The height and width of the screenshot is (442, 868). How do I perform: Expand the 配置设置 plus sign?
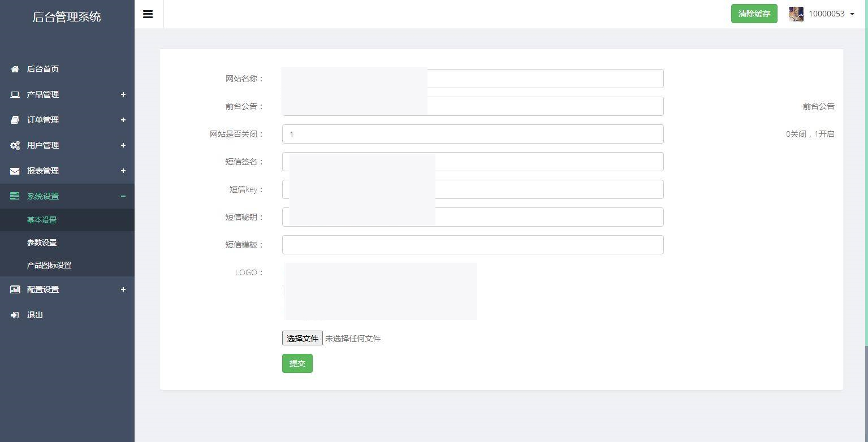pyautogui.click(x=123, y=289)
